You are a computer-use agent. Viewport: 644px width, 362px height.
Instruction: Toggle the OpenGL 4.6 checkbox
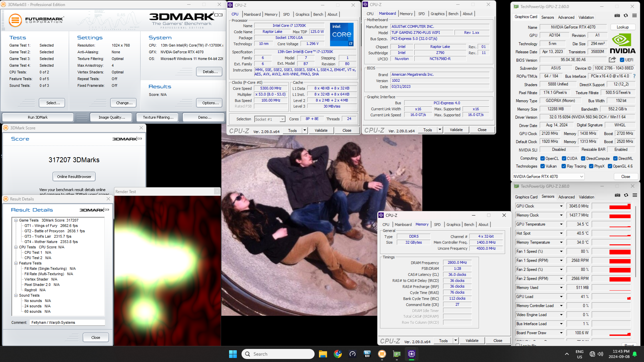click(x=610, y=166)
